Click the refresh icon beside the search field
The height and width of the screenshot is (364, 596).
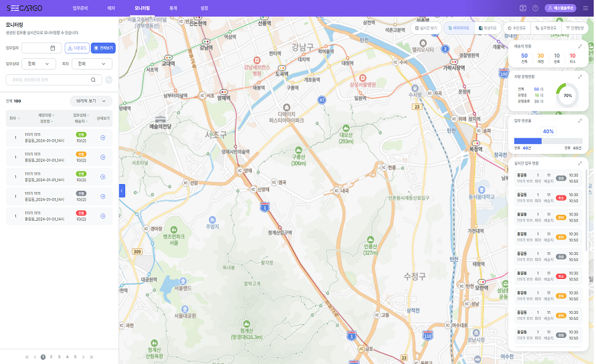(108, 80)
